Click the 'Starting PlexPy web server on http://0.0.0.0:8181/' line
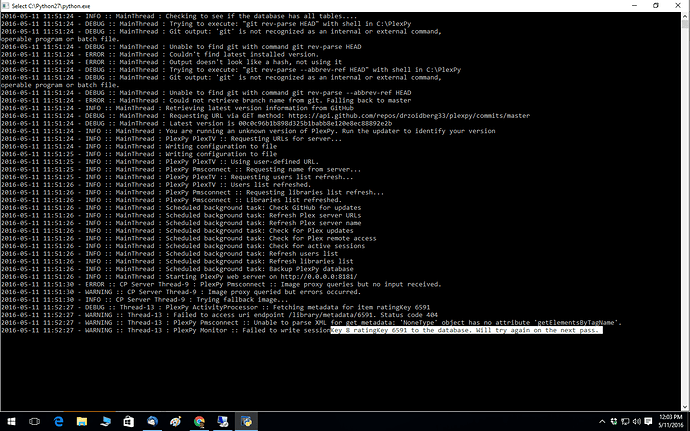The height and width of the screenshot is (431, 690). click(x=179, y=277)
